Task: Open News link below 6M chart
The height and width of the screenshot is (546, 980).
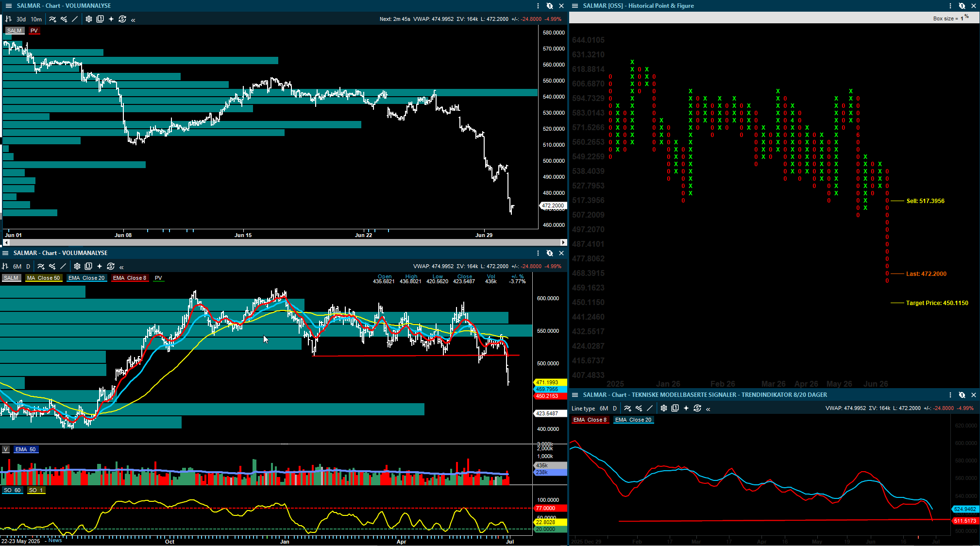Action: [55, 540]
